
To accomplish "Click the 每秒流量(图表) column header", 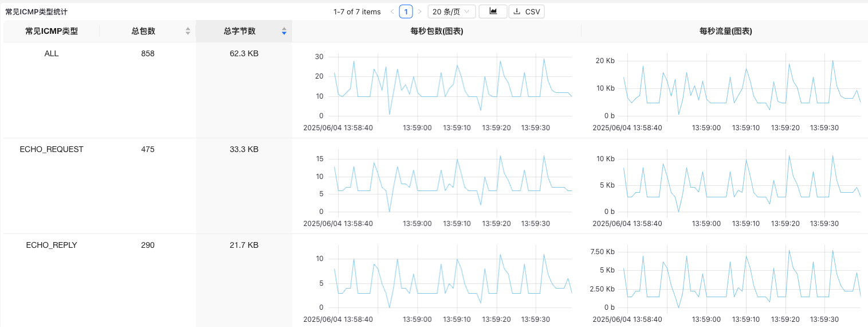I will click(x=725, y=32).
